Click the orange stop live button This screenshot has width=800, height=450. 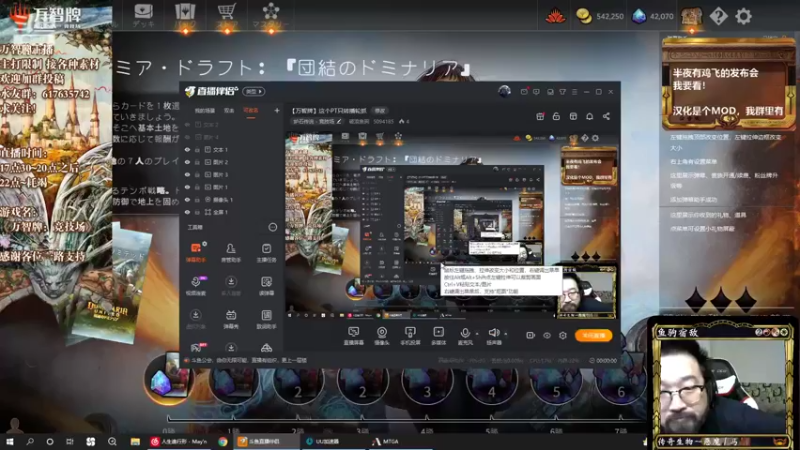[593, 335]
